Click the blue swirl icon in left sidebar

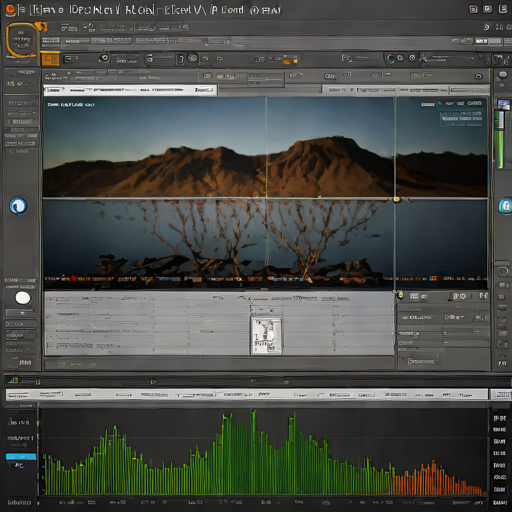[18, 206]
